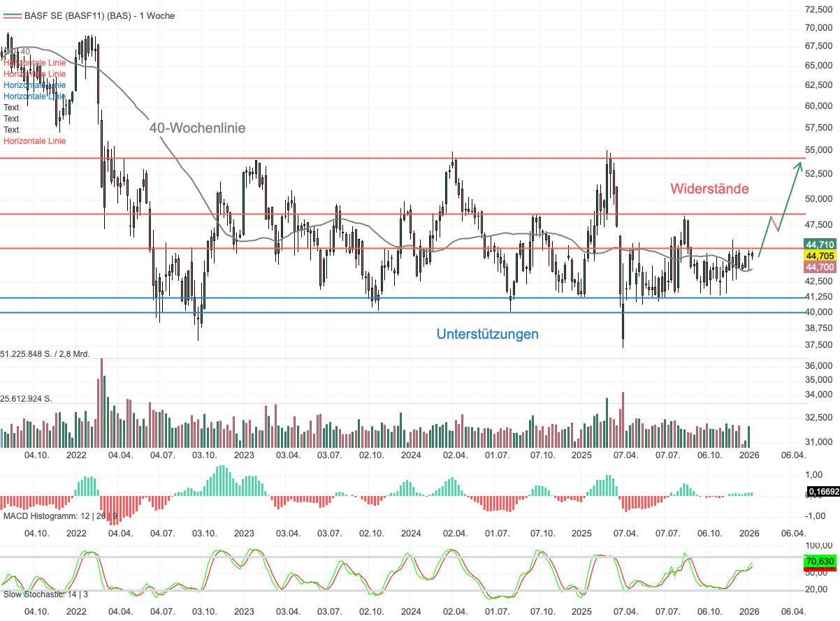840x621 pixels.
Task: Click the first Text entry in legend
Action: tap(11, 108)
